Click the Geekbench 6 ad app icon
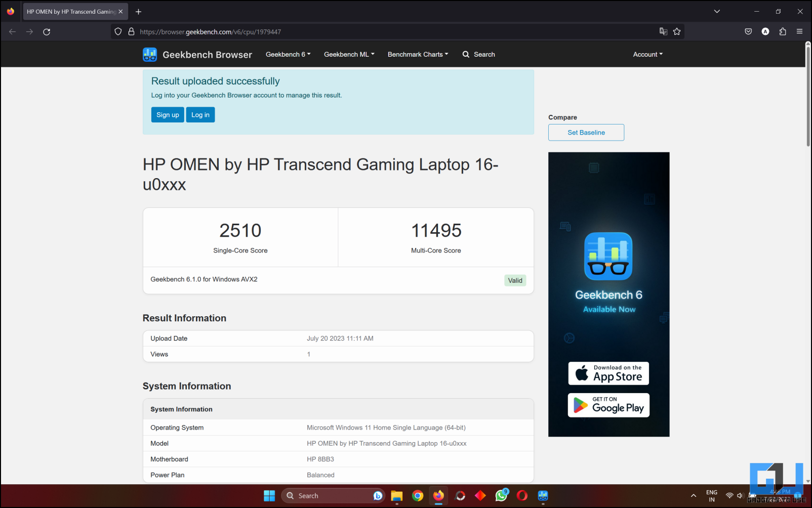The width and height of the screenshot is (812, 508). point(608,256)
